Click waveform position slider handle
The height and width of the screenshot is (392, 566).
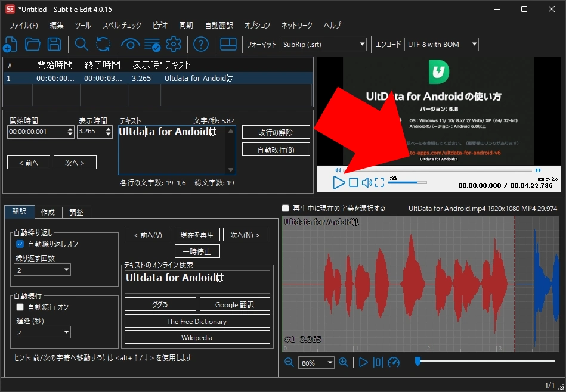click(417, 361)
